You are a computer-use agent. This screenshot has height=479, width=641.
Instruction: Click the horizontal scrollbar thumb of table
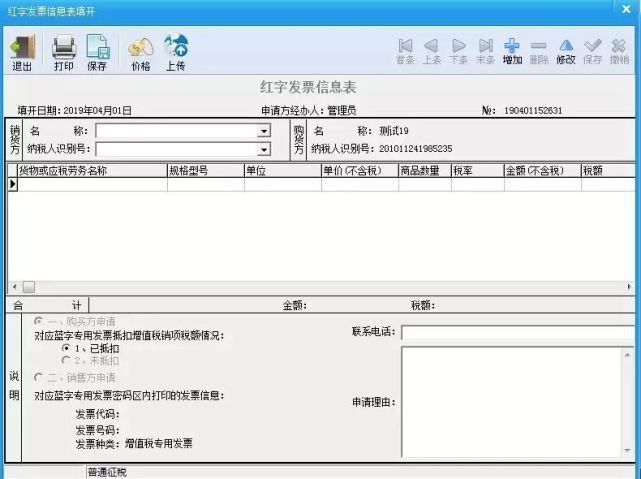coord(29,287)
